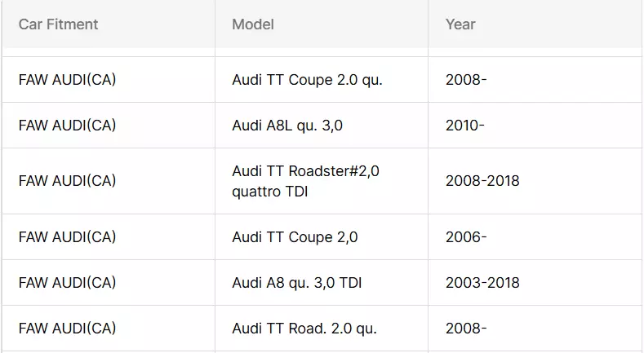Click the Year column header

(460, 24)
